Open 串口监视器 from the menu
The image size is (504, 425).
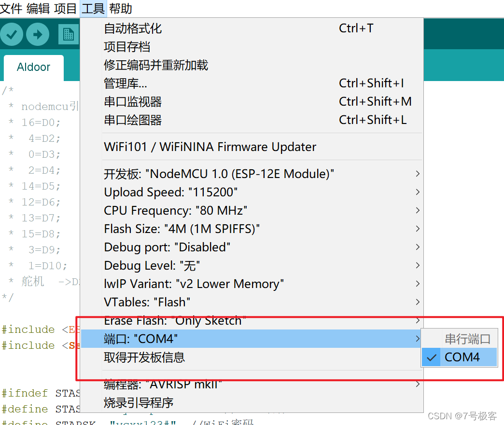pyautogui.click(x=252, y=101)
